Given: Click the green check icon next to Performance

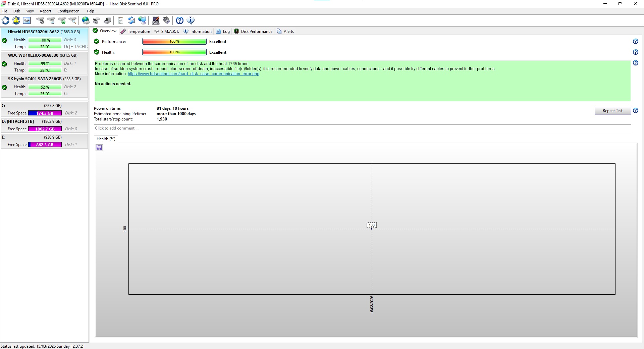Looking at the screenshot, I should (x=97, y=41).
